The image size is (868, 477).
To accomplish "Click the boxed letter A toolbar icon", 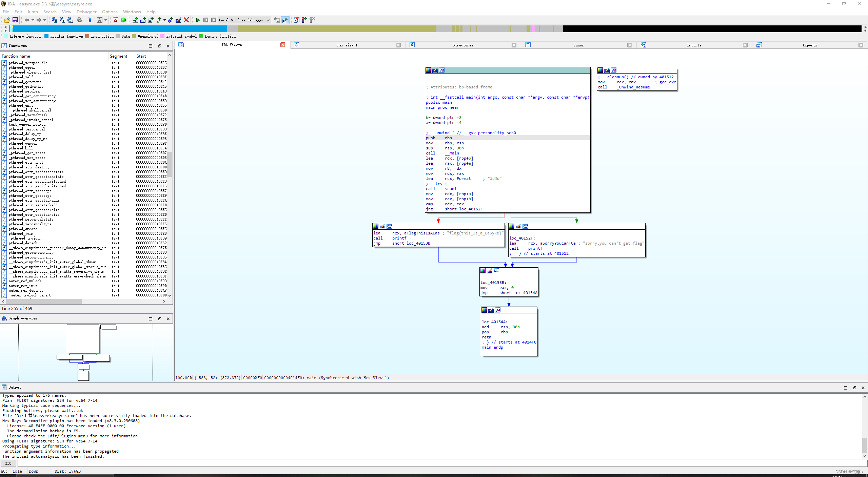I will point(100,20).
